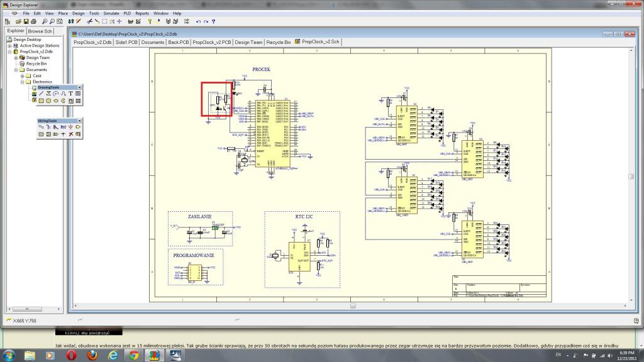Select the text 'T' tool in DrawingTools
The height and width of the screenshot is (362, 644).
click(70, 94)
